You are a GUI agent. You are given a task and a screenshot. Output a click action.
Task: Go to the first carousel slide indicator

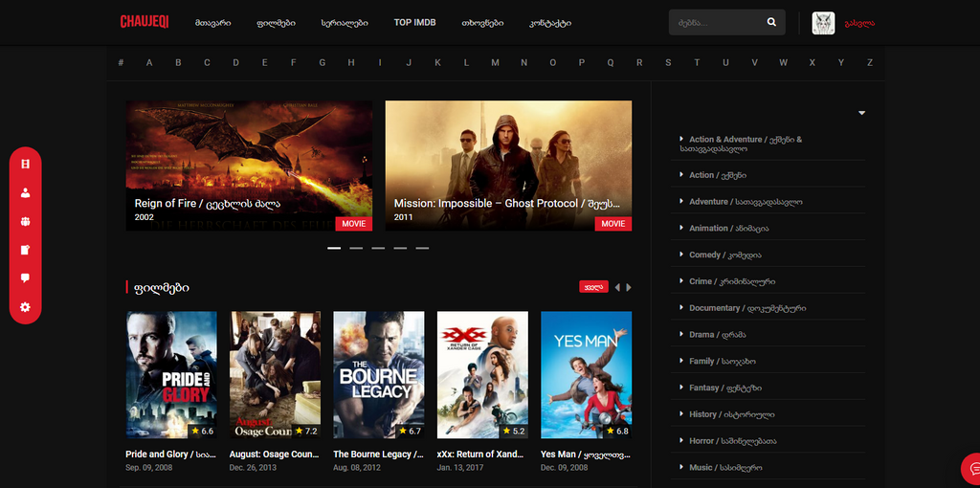click(x=334, y=248)
